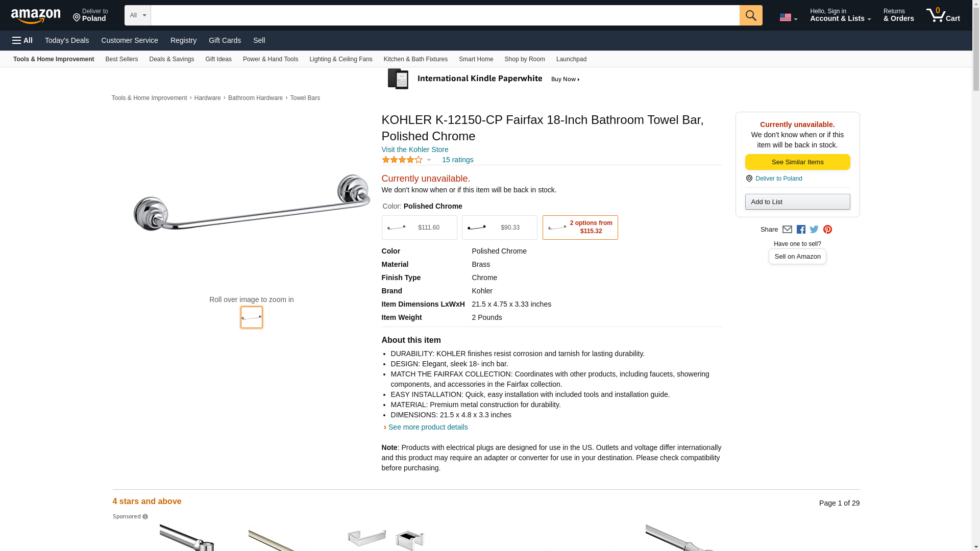
Task: Expand the country flag language selector
Action: (788, 17)
